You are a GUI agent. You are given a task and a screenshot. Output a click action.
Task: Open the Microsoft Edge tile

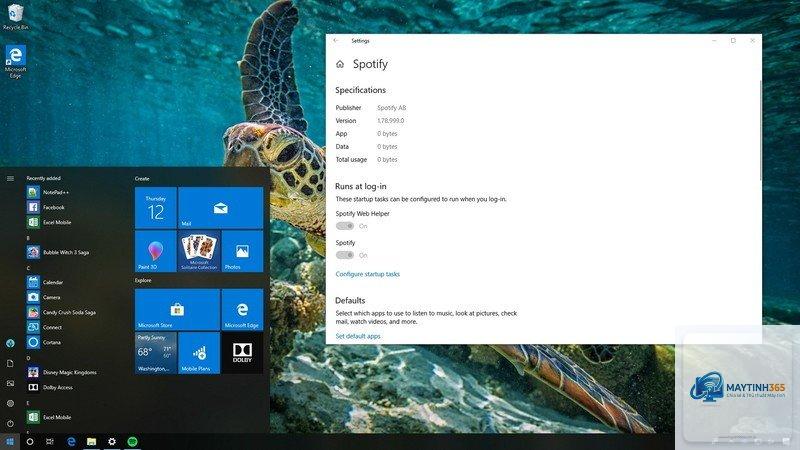242,310
